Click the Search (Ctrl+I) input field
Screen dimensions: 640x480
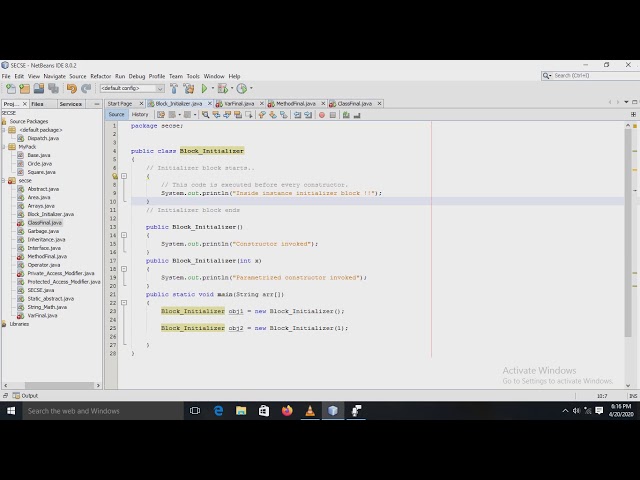point(595,76)
